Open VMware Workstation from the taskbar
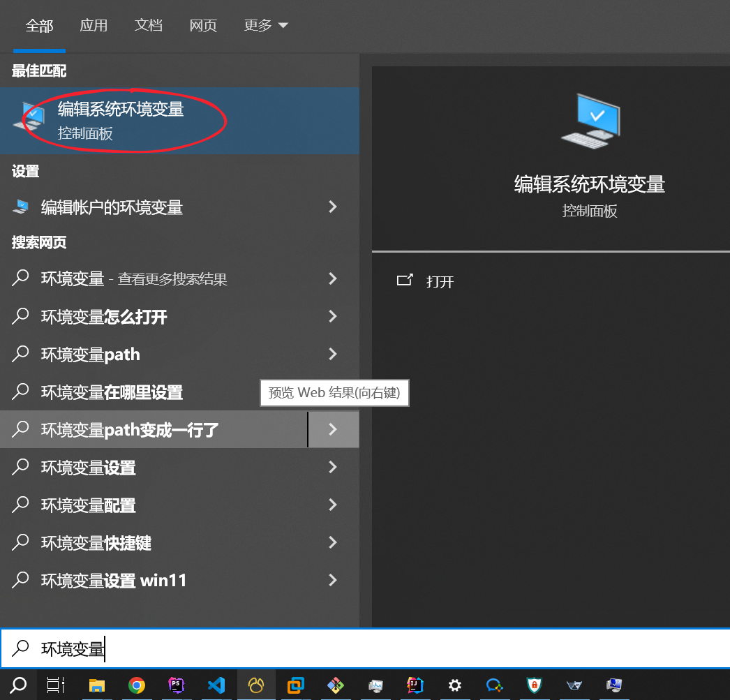 point(296,685)
